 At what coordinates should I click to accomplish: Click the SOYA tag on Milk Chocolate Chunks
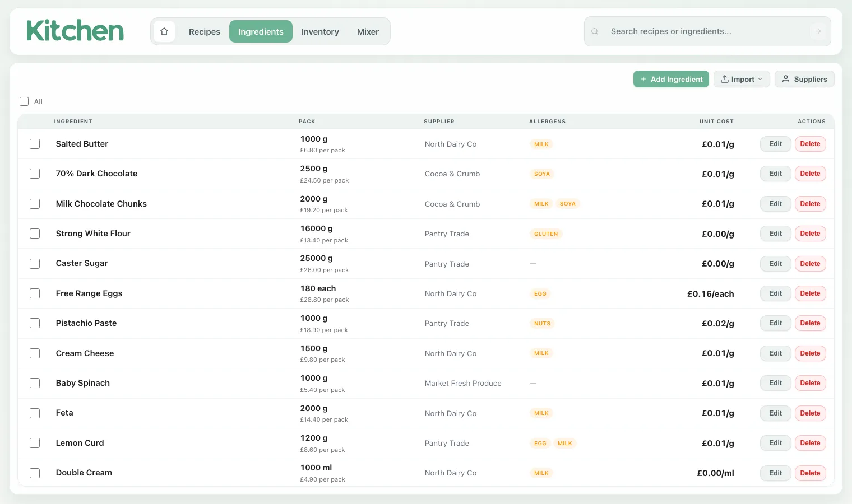(x=567, y=204)
